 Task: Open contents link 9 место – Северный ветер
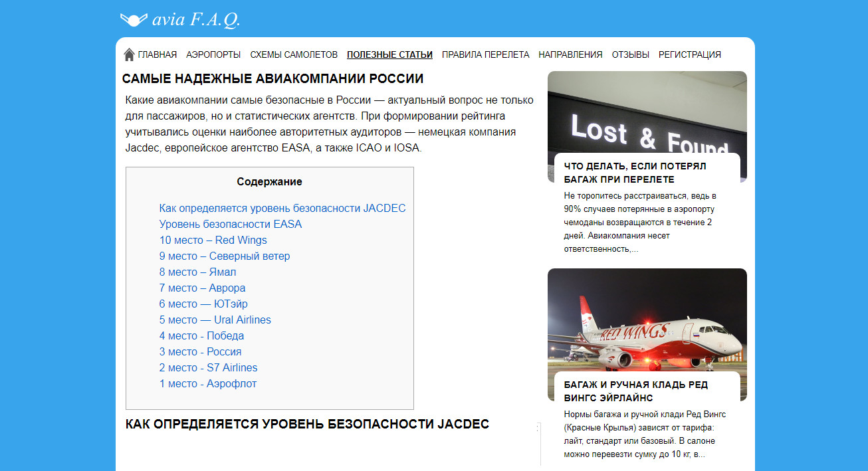click(225, 256)
